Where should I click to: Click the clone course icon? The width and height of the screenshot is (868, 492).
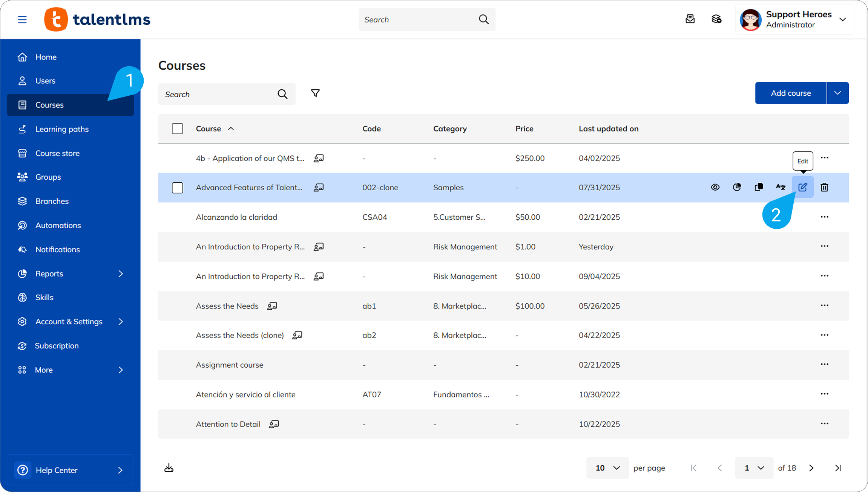click(759, 187)
